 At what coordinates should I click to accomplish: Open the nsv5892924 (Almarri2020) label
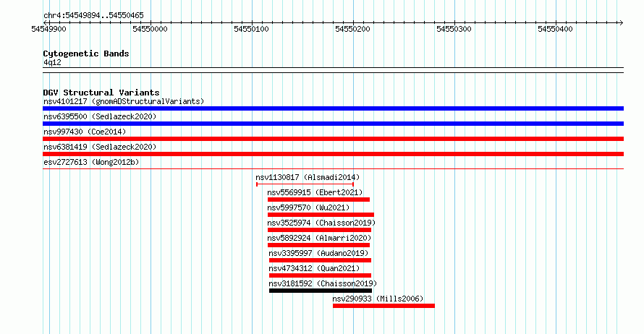(319, 238)
